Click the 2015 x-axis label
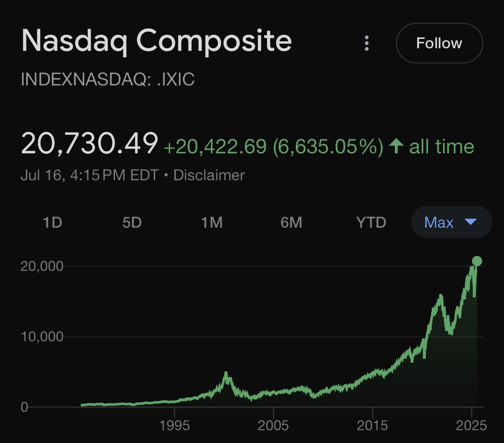 click(372, 425)
